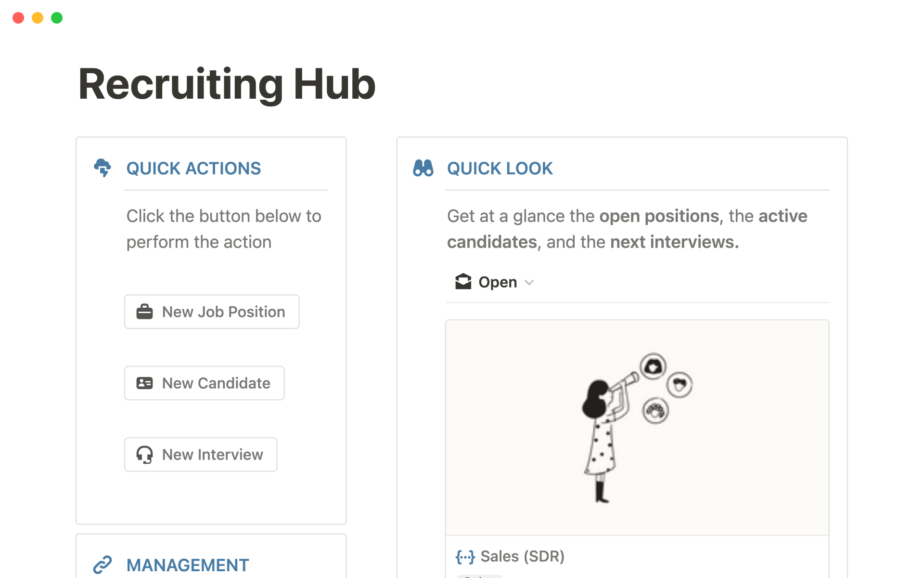Click the green macOS fullscreen window button
Screen dimensions: 924x578
[x=57, y=18]
